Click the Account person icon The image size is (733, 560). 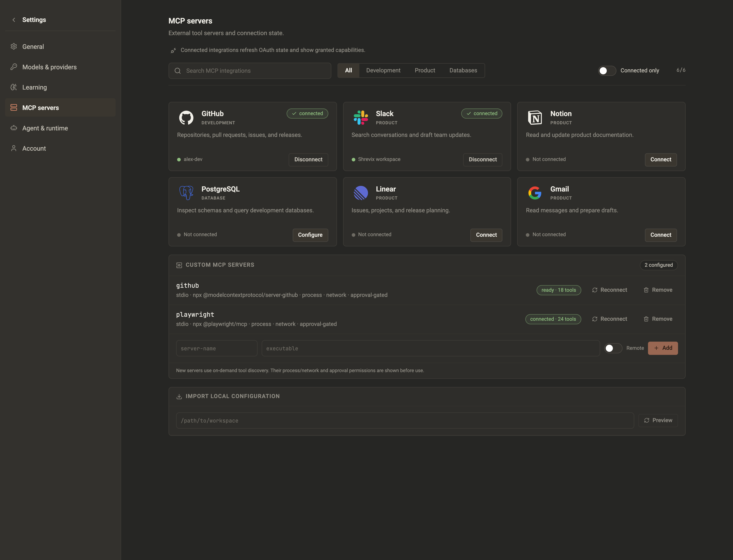(14, 148)
